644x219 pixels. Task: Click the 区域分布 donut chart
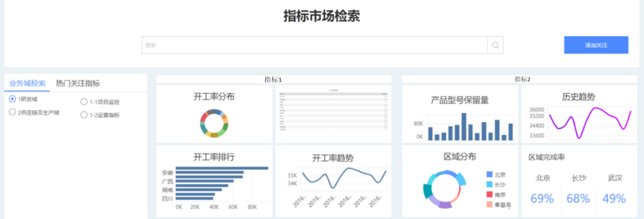[x=445, y=189]
